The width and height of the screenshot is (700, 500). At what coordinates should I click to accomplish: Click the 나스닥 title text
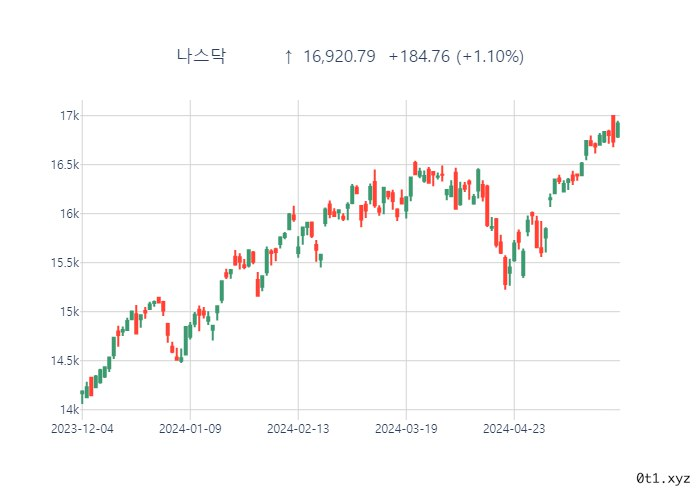[201, 56]
